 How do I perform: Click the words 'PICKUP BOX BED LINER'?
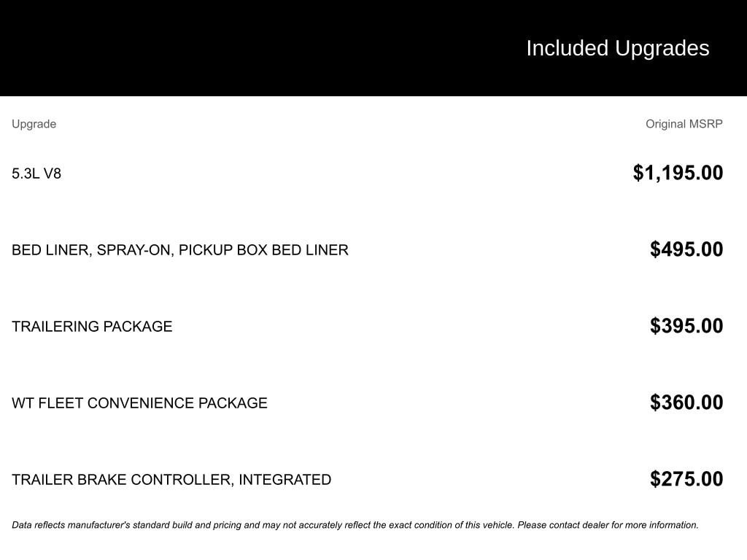pos(263,250)
